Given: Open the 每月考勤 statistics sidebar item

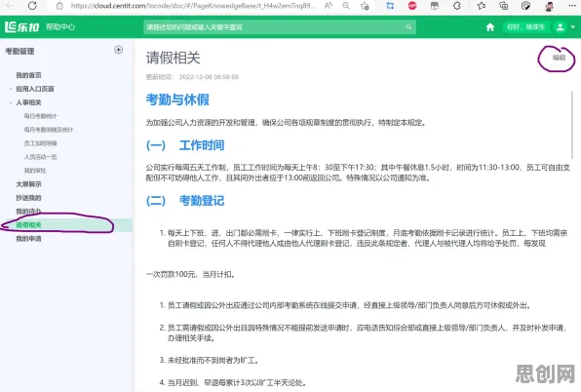Looking at the screenshot, I should click(49, 130).
